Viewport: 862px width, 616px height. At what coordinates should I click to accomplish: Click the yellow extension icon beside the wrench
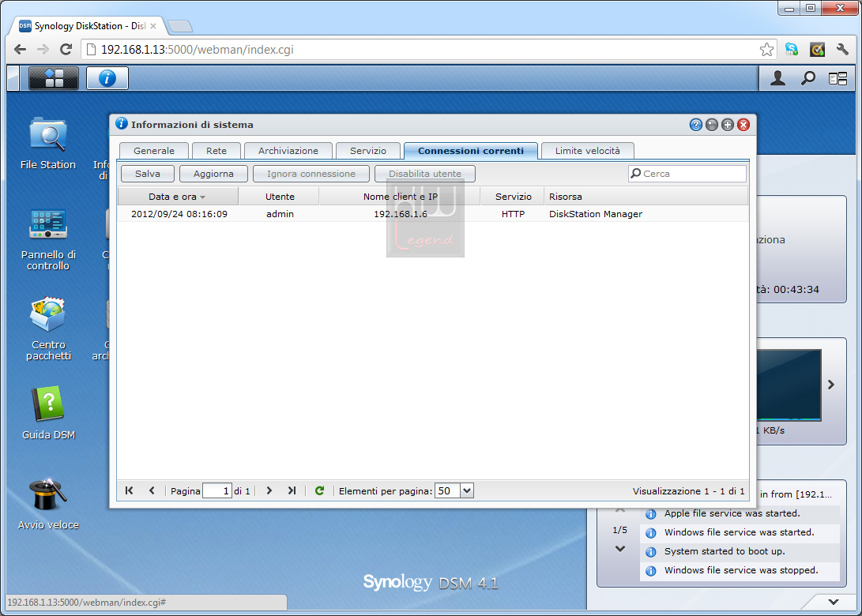818,50
